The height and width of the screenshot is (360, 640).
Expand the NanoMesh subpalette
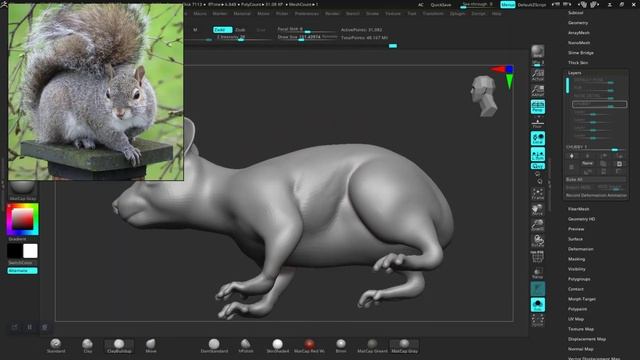pyautogui.click(x=579, y=43)
